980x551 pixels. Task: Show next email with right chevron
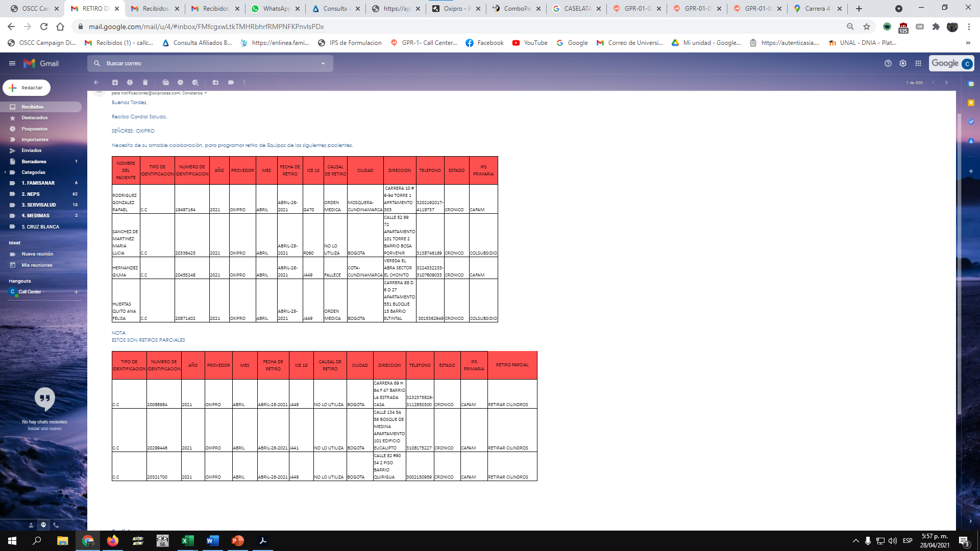point(947,82)
